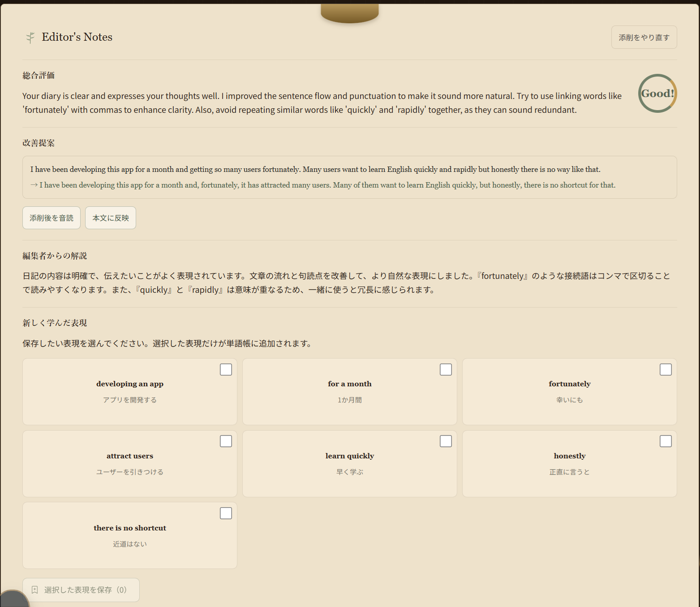
Task: Click the 'developing an app' expression text
Action: tap(130, 384)
